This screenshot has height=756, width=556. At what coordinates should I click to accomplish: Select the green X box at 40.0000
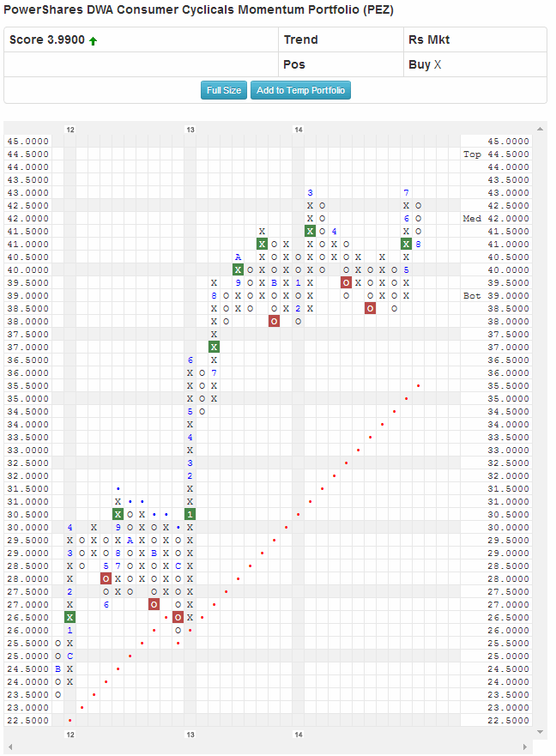pyautogui.click(x=238, y=269)
